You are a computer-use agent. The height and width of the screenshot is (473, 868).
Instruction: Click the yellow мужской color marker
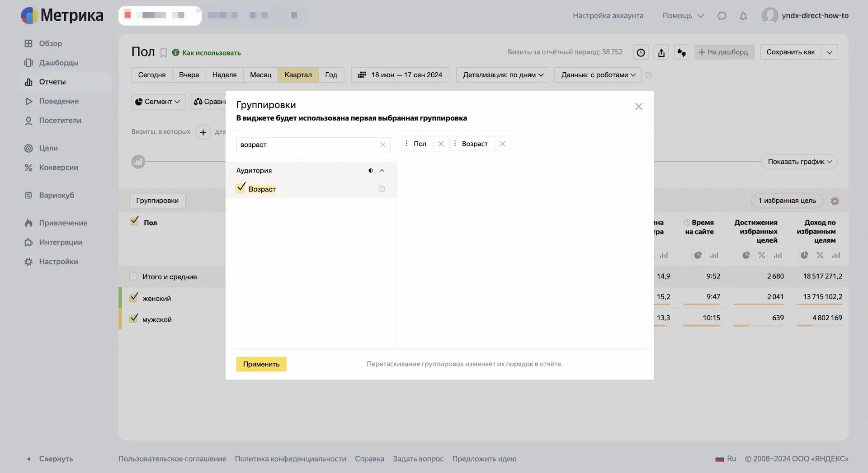click(x=120, y=318)
